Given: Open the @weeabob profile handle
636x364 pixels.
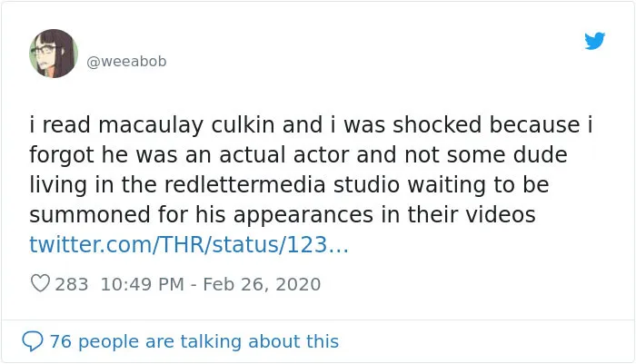Looking at the screenshot, I should coord(126,61).
